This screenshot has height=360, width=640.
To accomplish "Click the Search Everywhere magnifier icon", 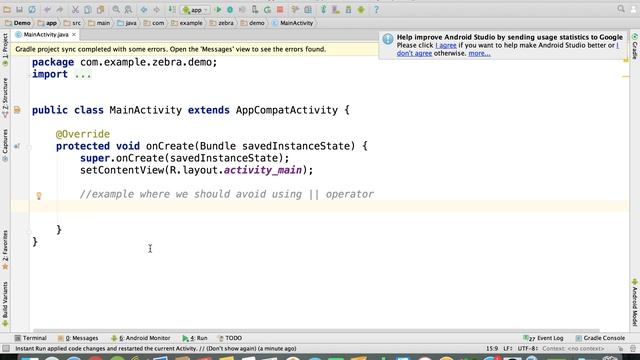I will (621, 9).
